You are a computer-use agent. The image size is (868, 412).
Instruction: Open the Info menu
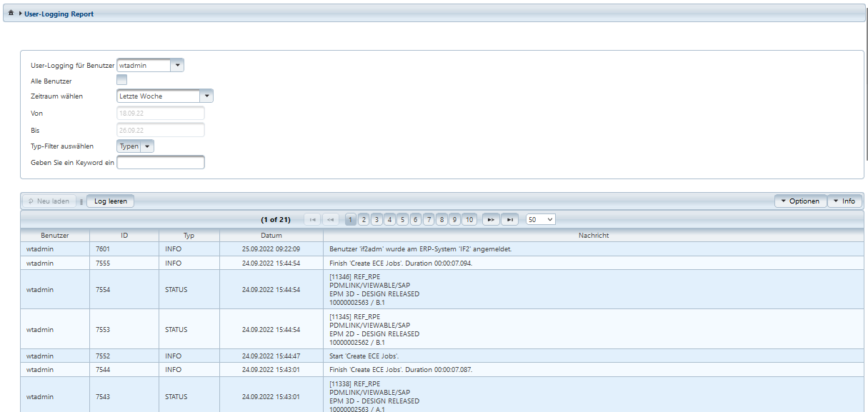pyautogui.click(x=844, y=201)
